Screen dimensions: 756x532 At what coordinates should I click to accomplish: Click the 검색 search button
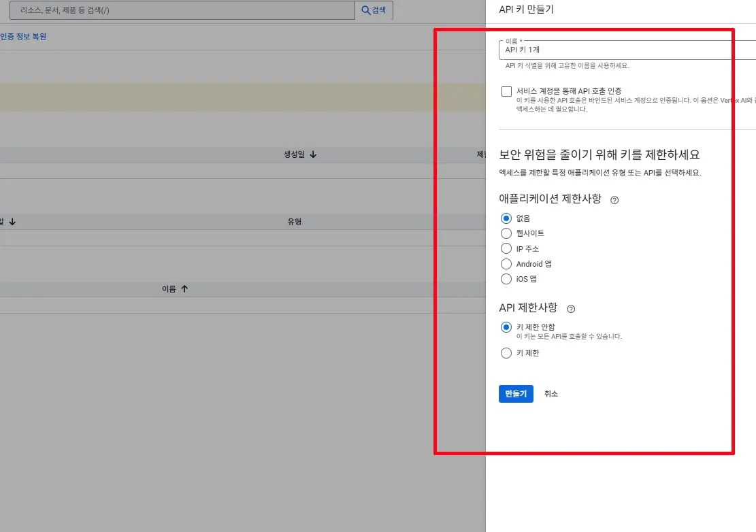pos(374,10)
